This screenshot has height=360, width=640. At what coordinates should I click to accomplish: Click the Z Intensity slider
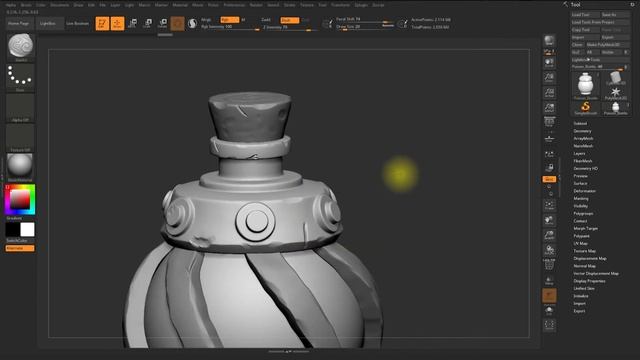[290, 27]
